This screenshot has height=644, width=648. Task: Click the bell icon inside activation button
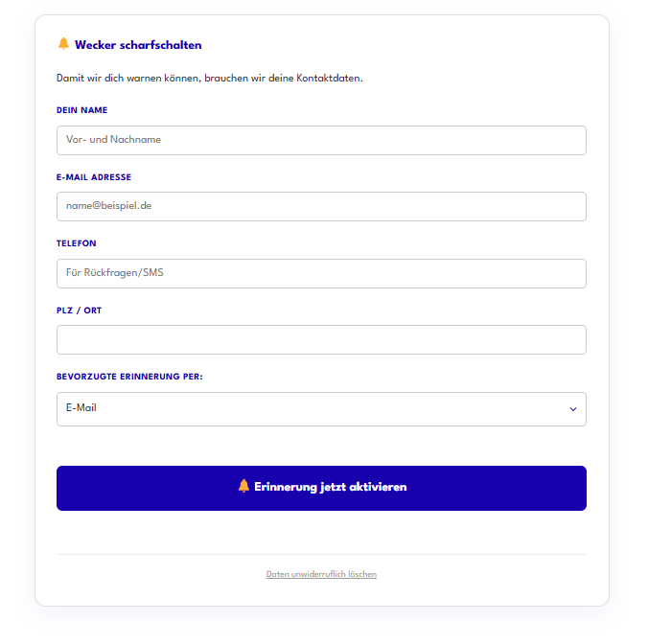pos(243,487)
